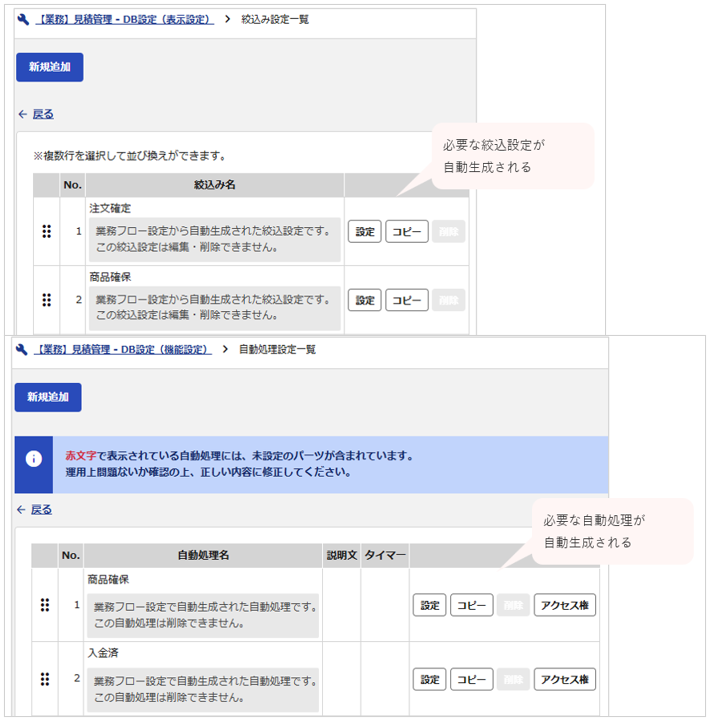Viewport: 712px width, 721px height.
Task: Click 商品確保 name in filter table
Action: 110,277
